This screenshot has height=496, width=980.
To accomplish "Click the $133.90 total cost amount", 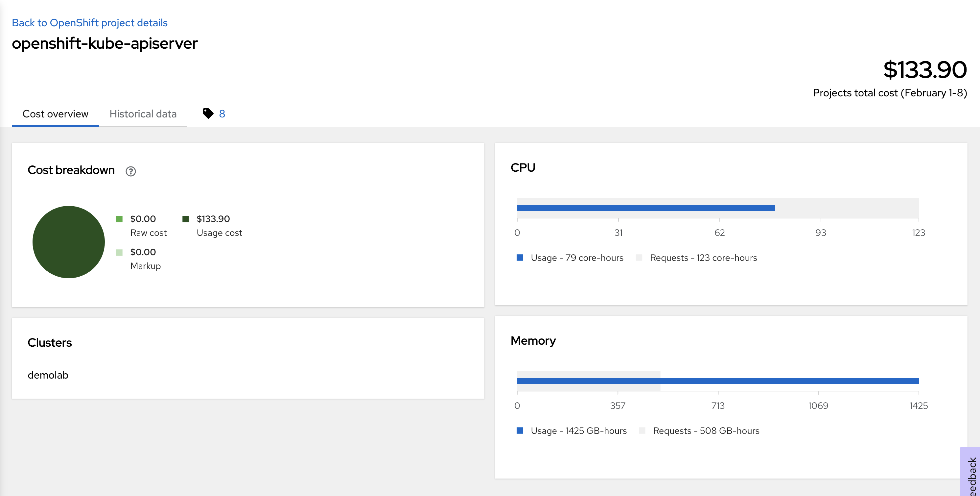I will [x=925, y=70].
